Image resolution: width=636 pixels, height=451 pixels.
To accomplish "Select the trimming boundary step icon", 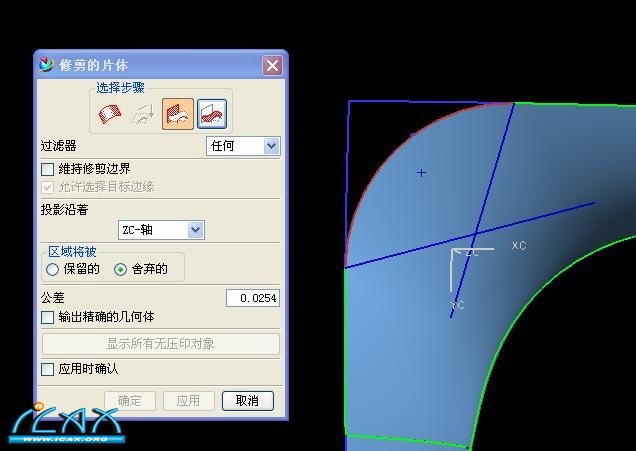I will [x=178, y=114].
